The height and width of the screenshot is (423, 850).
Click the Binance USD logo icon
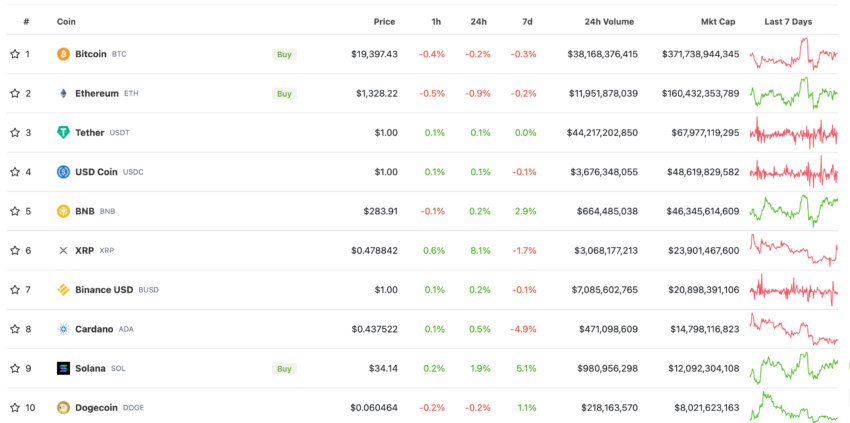(63, 290)
